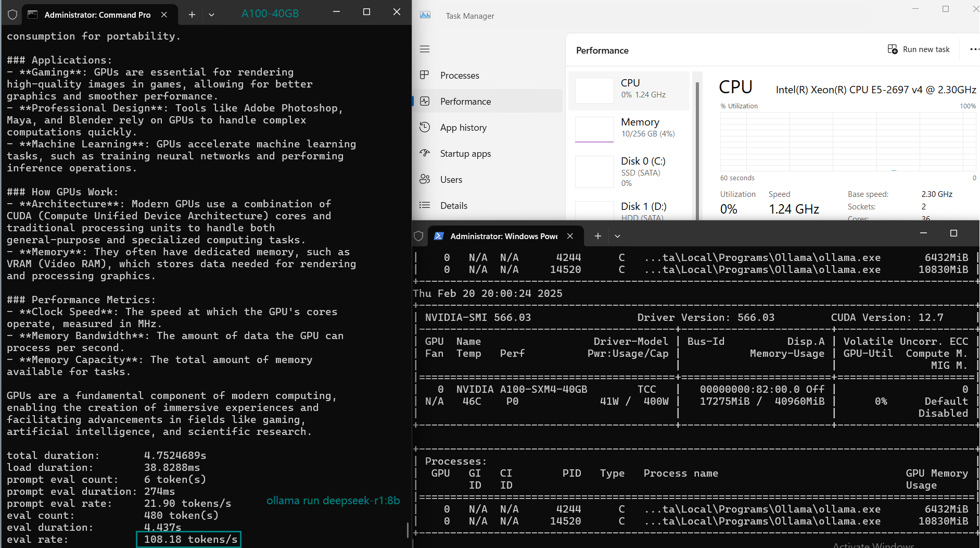Switch to the Administrator: Windows PowerShell tab
Image resolution: width=980 pixels, height=548 pixels.
505,236
